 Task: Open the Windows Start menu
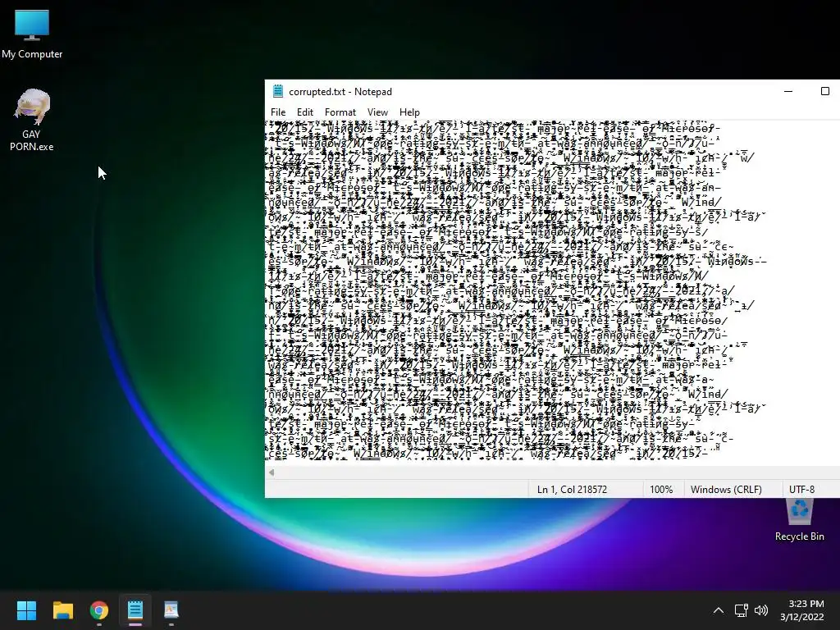click(x=26, y=610)
